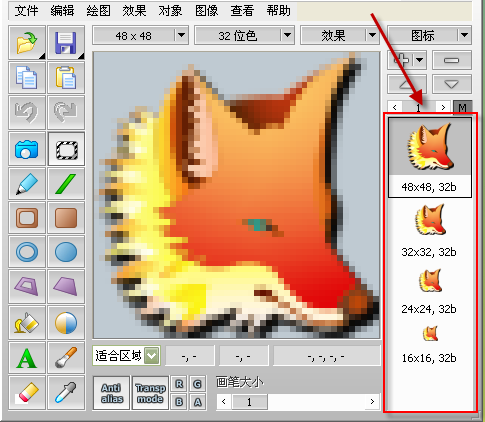Screen dimensions: 485x422
Task: Increase 画笔大小 with the right arrow
Action: coord(372,402)
